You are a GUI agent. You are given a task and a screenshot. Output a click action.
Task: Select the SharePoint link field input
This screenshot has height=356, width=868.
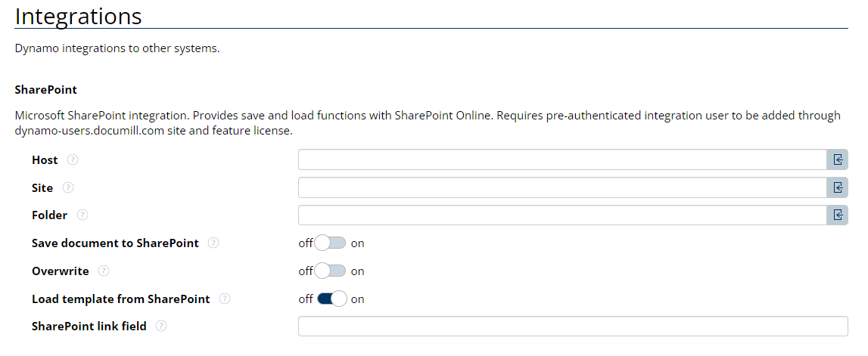(x=572, y=327)
